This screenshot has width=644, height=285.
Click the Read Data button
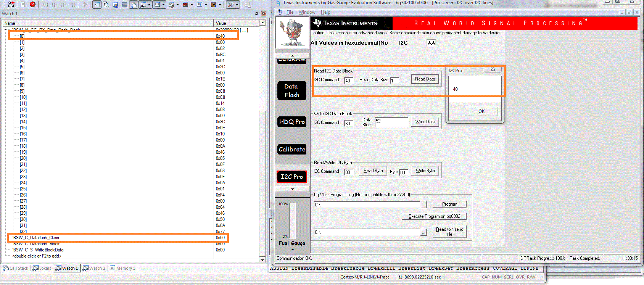point(425,79)
